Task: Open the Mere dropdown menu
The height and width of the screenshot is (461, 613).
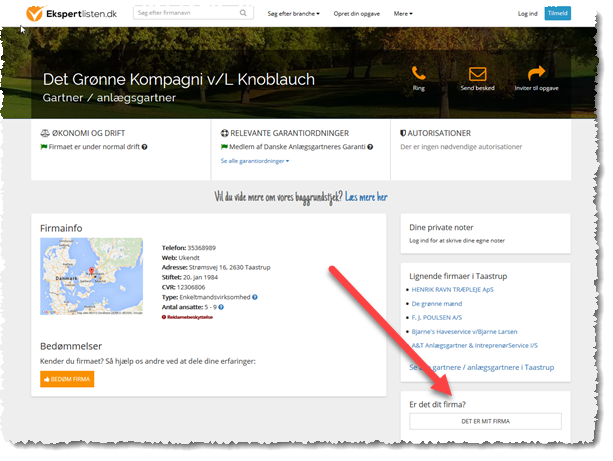Action: [403, 14]
